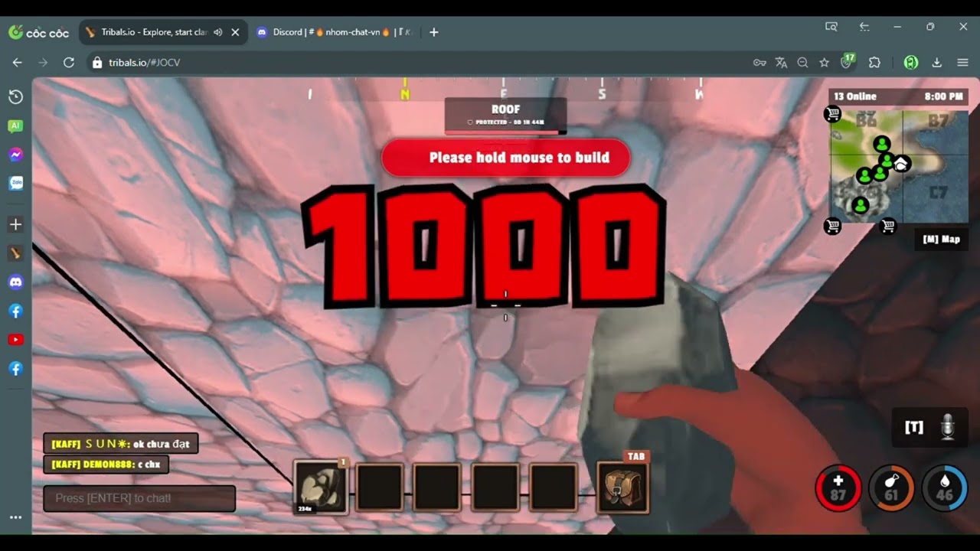Image resolution: width=980 pixels, height=551 pixels.
Task: Open browser downloads
Action: point(936,63)
